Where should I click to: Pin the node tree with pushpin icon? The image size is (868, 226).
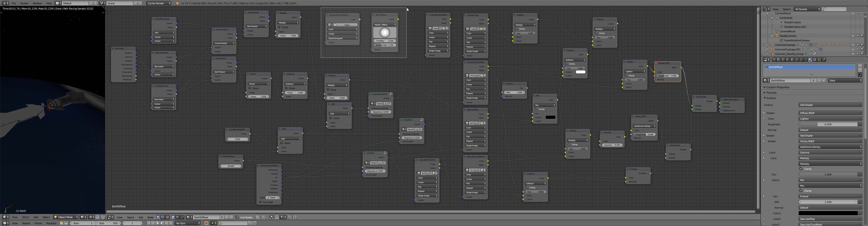[258, 217]
